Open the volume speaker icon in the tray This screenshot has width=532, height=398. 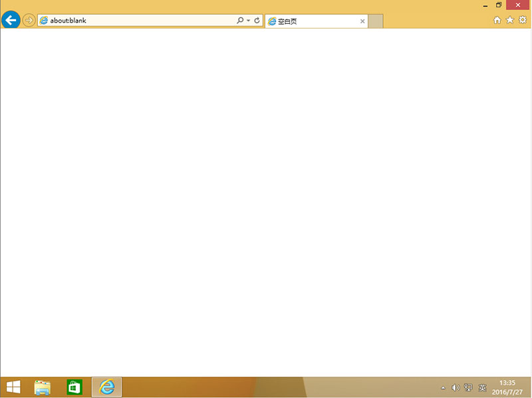click(x=456, y=387)
